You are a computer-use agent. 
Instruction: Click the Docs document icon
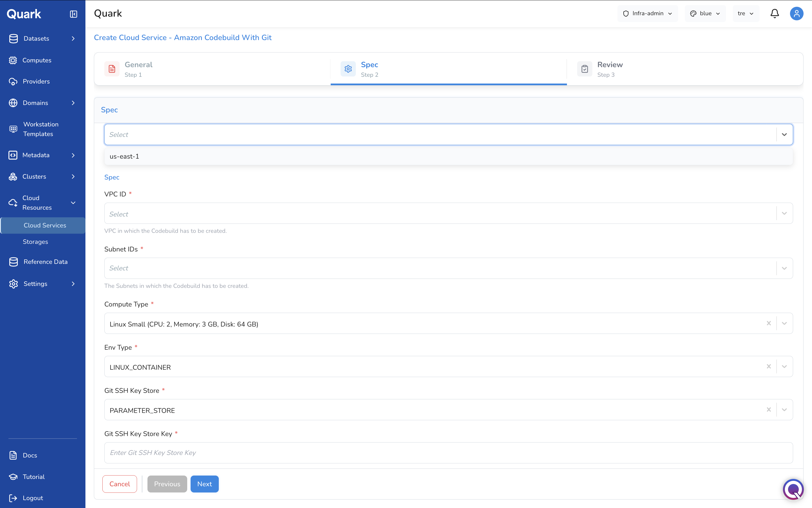[13, 455]
